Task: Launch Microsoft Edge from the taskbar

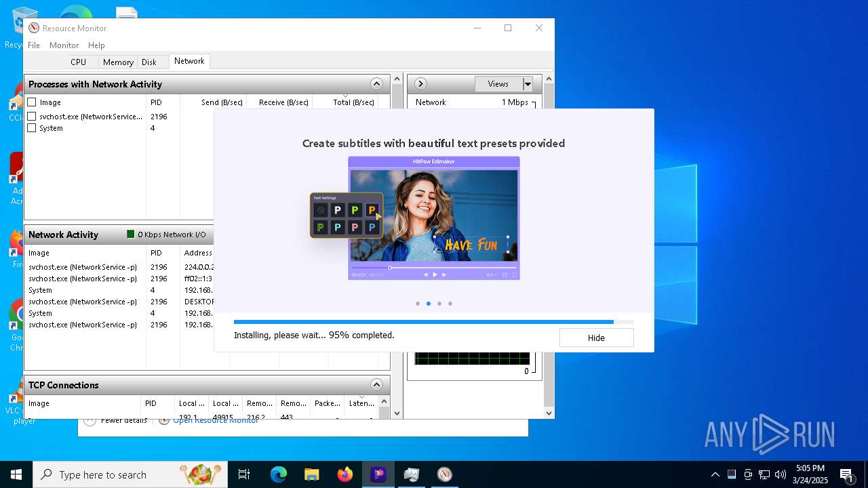Action: tap(279, 474)
